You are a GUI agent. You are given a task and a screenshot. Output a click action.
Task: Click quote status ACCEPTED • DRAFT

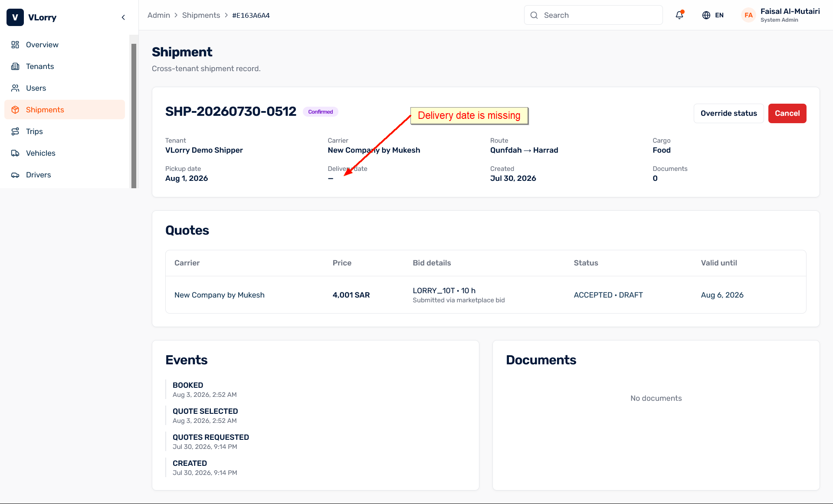[x=608, y=295]
